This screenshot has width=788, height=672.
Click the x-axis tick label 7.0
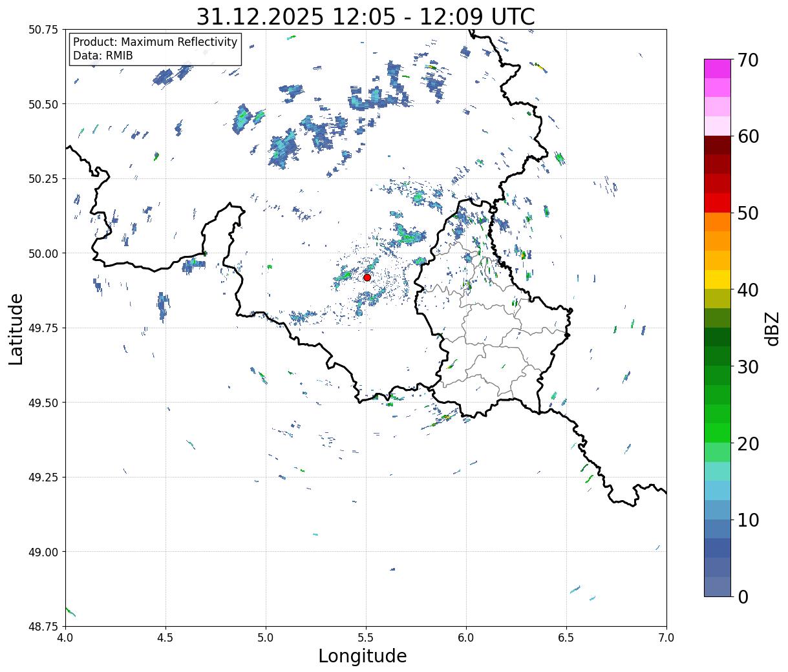point(666,638)
